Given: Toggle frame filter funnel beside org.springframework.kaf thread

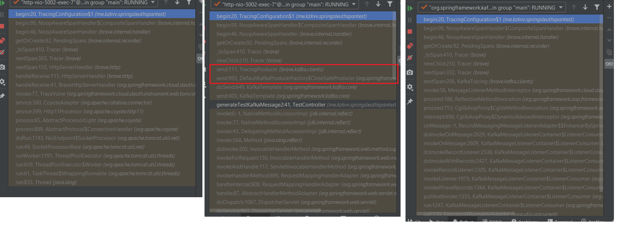Looking at the screenshot, I should point(597,7).
